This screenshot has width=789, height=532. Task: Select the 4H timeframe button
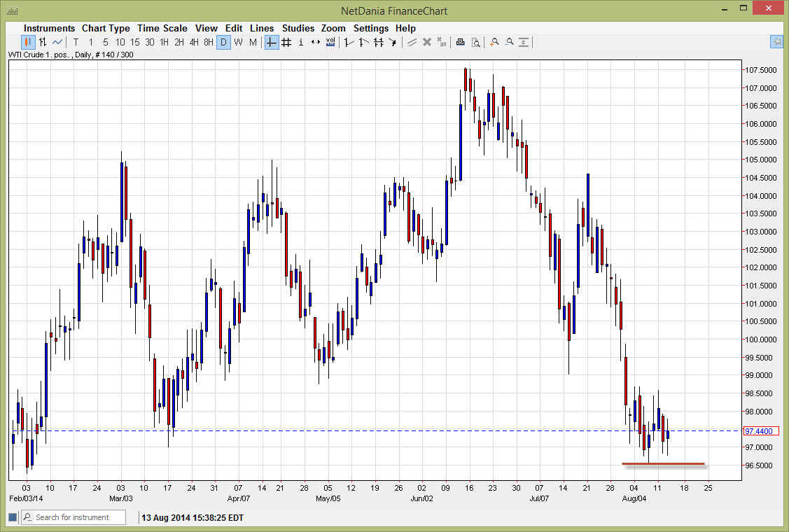194,42
